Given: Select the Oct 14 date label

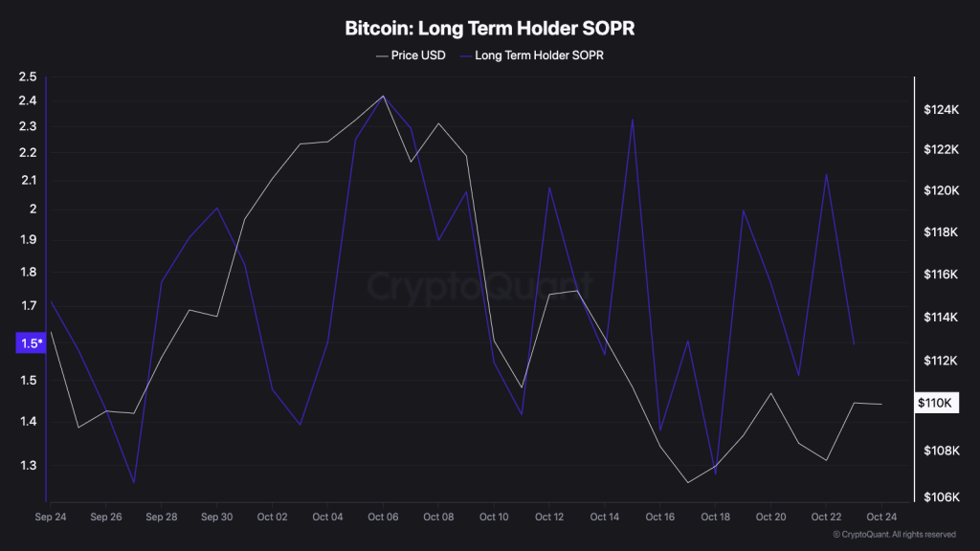Looking at the screenshot, I should tap(605, 517).
